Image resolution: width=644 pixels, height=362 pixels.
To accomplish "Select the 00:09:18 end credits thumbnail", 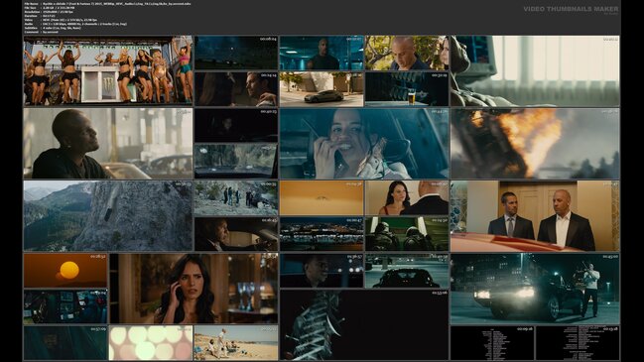I will click(x=492, y=343).
